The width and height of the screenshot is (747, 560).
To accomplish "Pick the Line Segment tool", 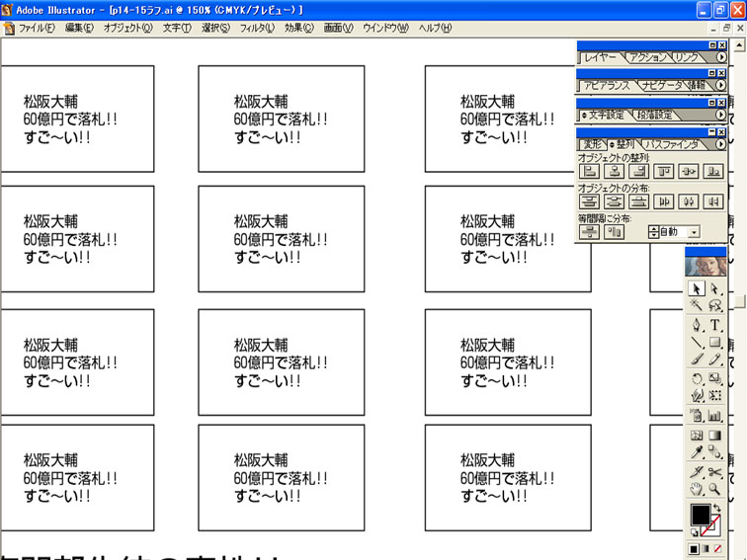I will tap(696, 343).
